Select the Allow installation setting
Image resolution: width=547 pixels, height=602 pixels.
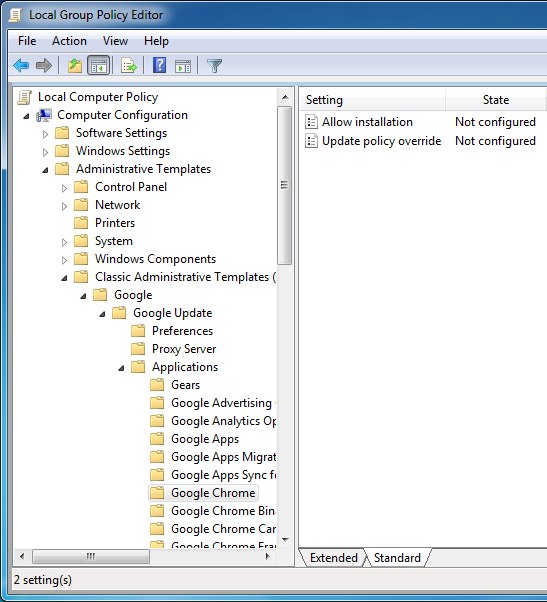[367, 122]
